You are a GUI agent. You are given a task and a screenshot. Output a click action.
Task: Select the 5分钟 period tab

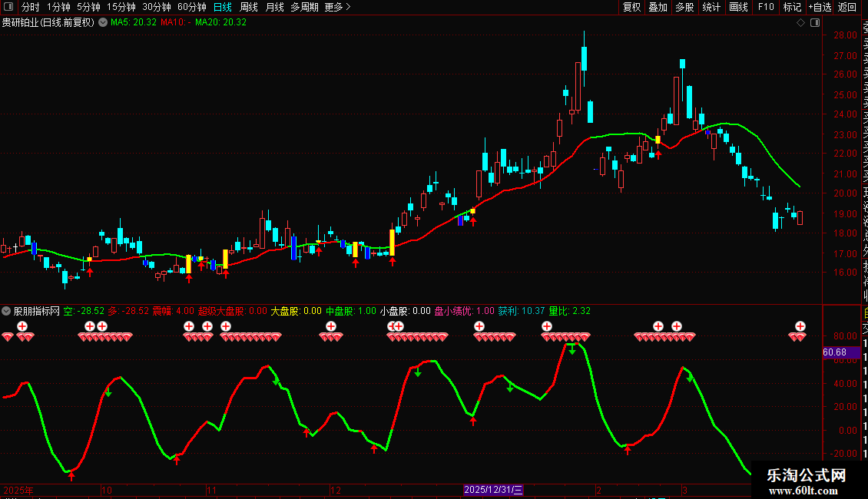click(x=88, y=7)
